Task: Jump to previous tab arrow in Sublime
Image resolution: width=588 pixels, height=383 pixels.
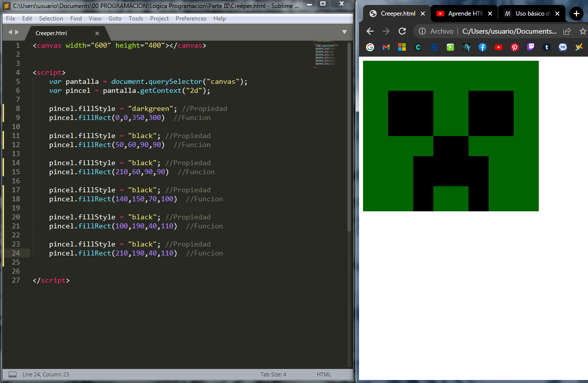Action: pos(10,32)
